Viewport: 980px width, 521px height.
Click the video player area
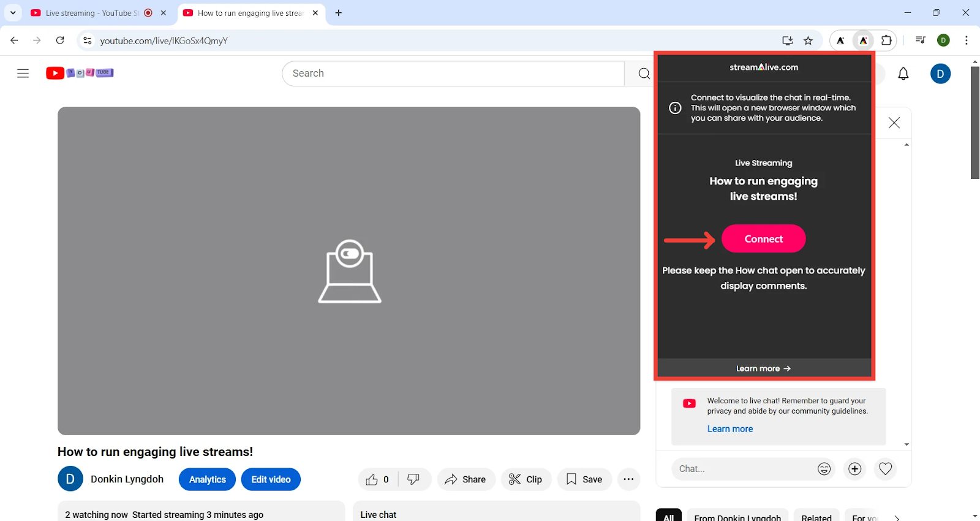point(349,271)
